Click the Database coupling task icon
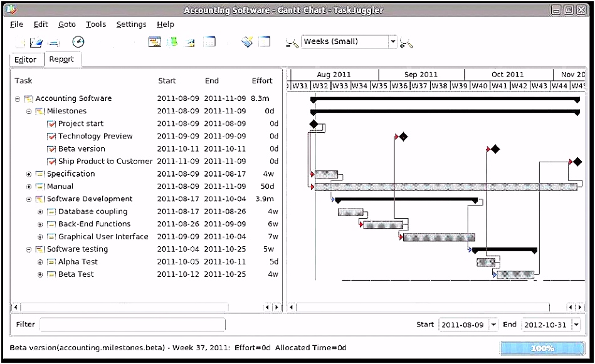This screenshot has height=364, width=595. pos(51,212)
